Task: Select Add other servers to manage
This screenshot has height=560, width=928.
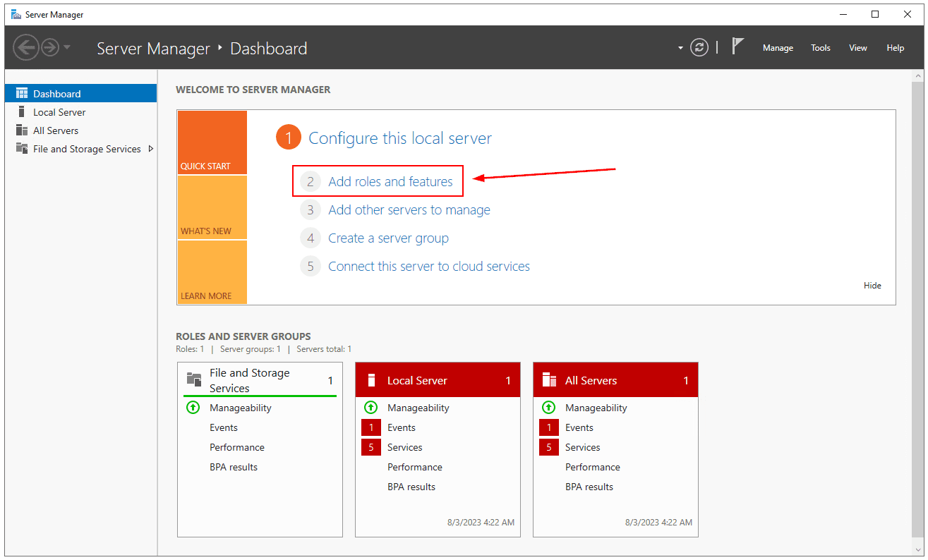Action: pos(409,209)
